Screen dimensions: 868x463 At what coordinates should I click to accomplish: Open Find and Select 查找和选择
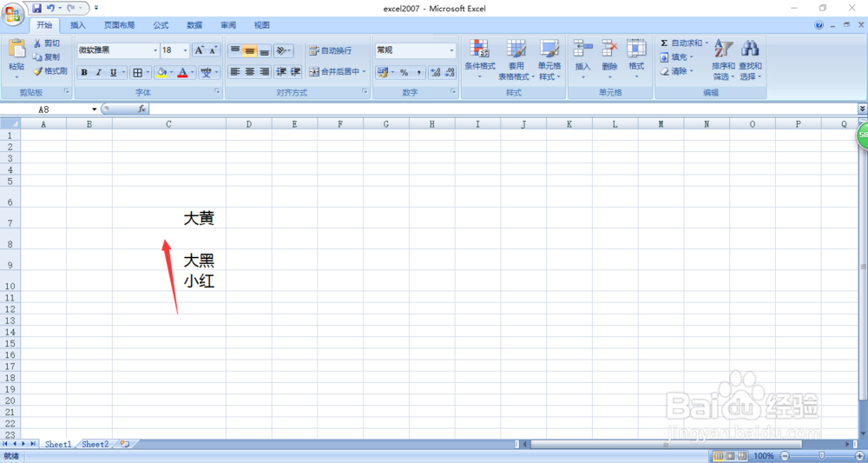click(750, 59)
